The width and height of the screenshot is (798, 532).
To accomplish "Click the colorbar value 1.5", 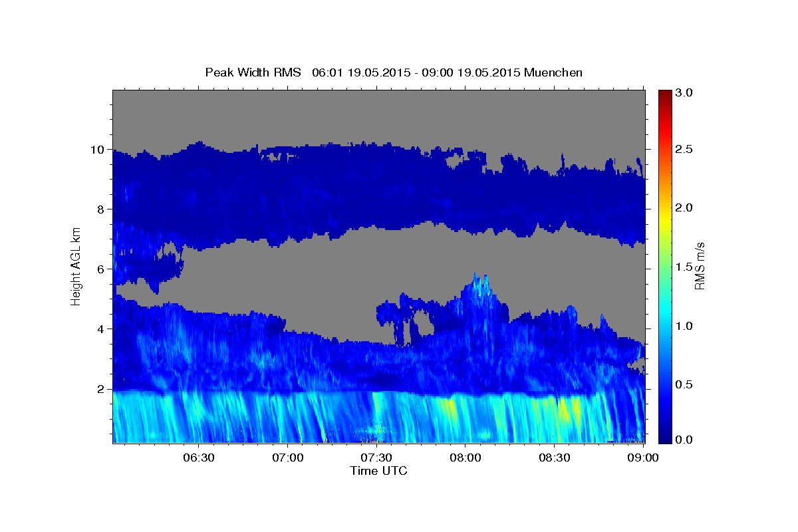I will [683, 267].
